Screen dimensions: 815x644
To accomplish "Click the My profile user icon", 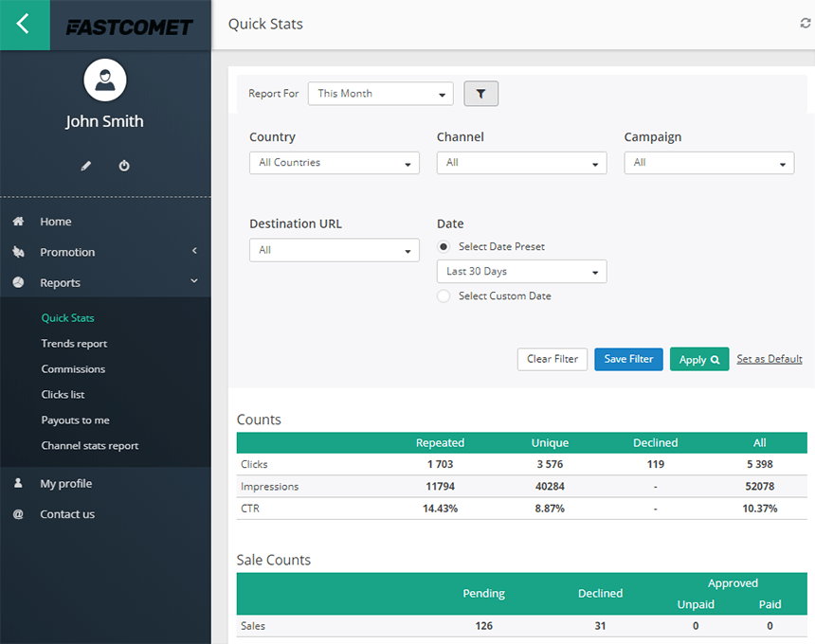I will click(18, 483).
